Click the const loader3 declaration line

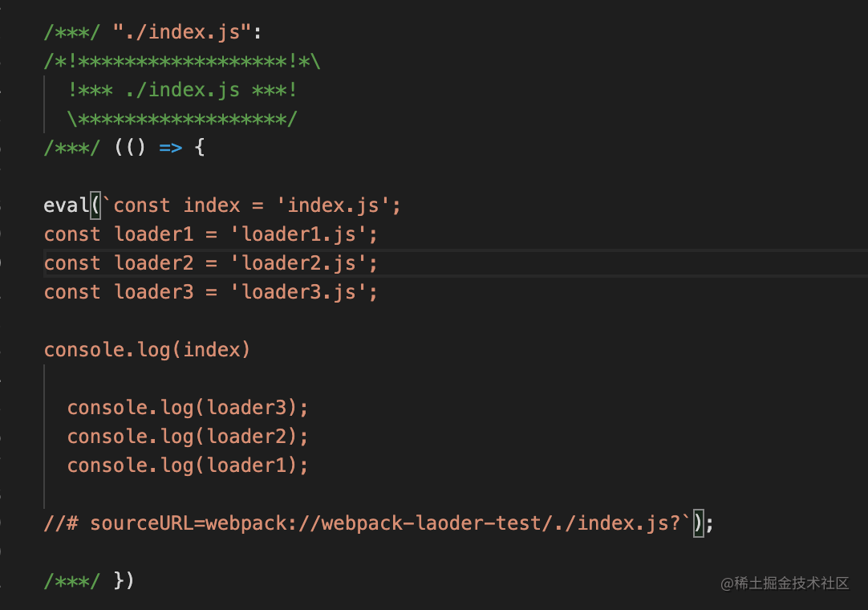[x=210, y=292]
